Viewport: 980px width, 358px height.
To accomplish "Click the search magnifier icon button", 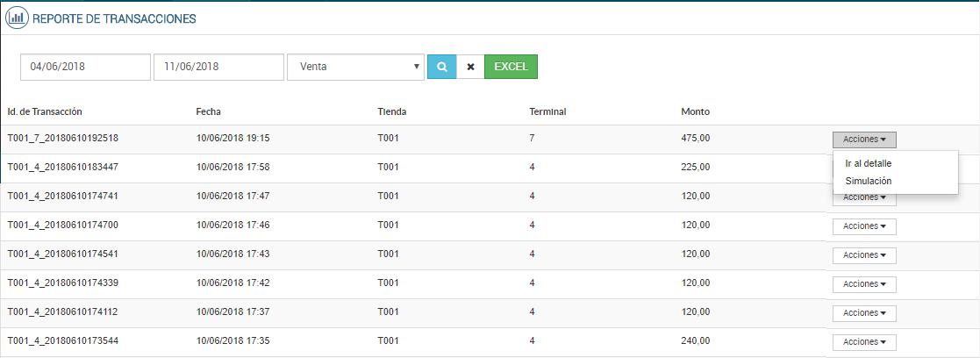I will point(441,67).
